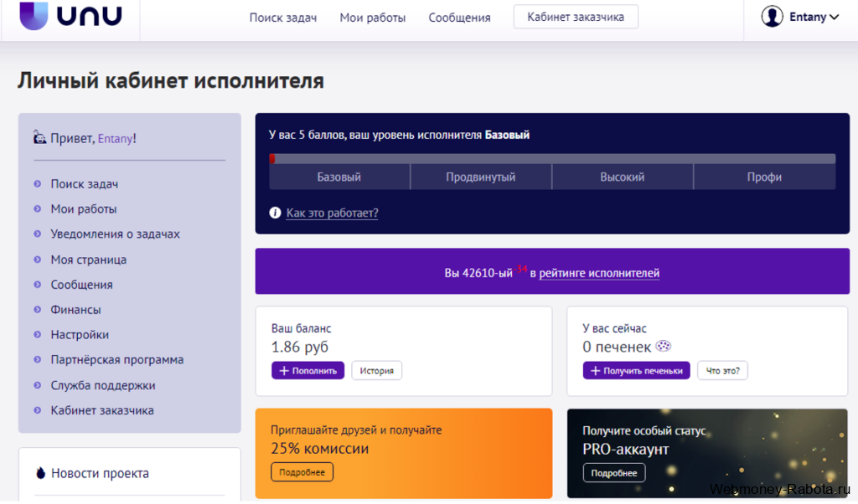Click the UNU logo
858x504 pixels.
tap(70, 15)
